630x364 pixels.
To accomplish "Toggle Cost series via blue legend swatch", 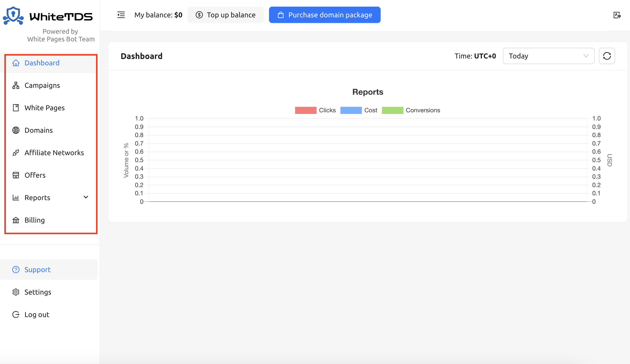I will click(x=351, y=110).
